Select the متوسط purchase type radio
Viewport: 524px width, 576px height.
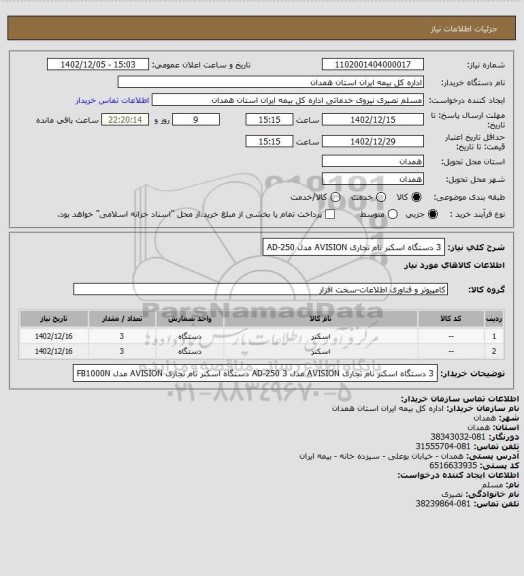tap(393, 214)
